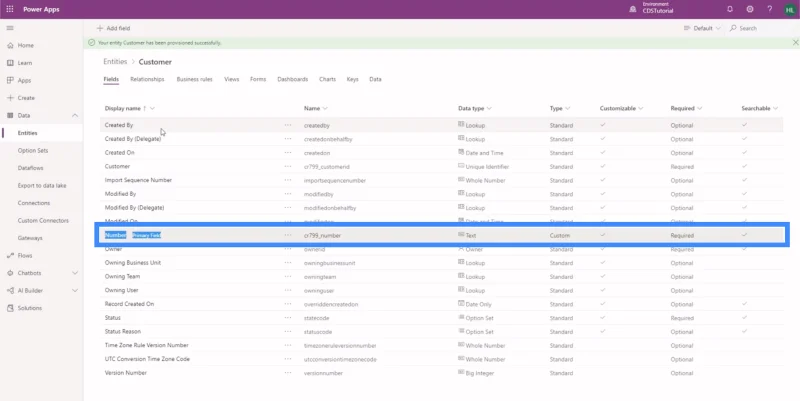
Task: Switch to the Forms tab
Action: click(258, 80)
